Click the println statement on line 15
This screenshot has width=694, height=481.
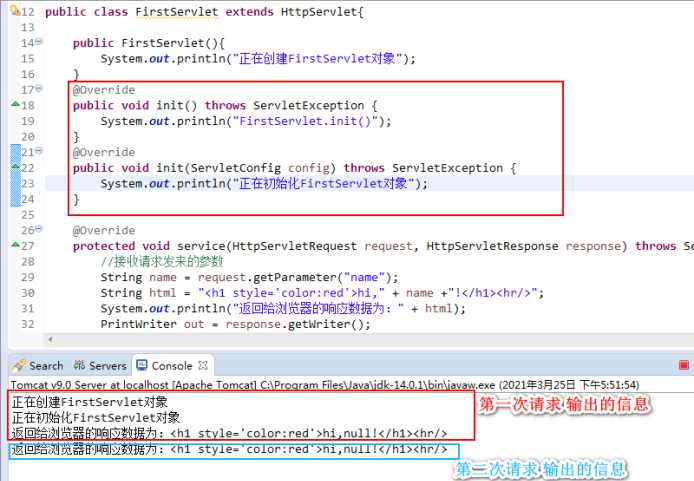[x=258, y=59]
